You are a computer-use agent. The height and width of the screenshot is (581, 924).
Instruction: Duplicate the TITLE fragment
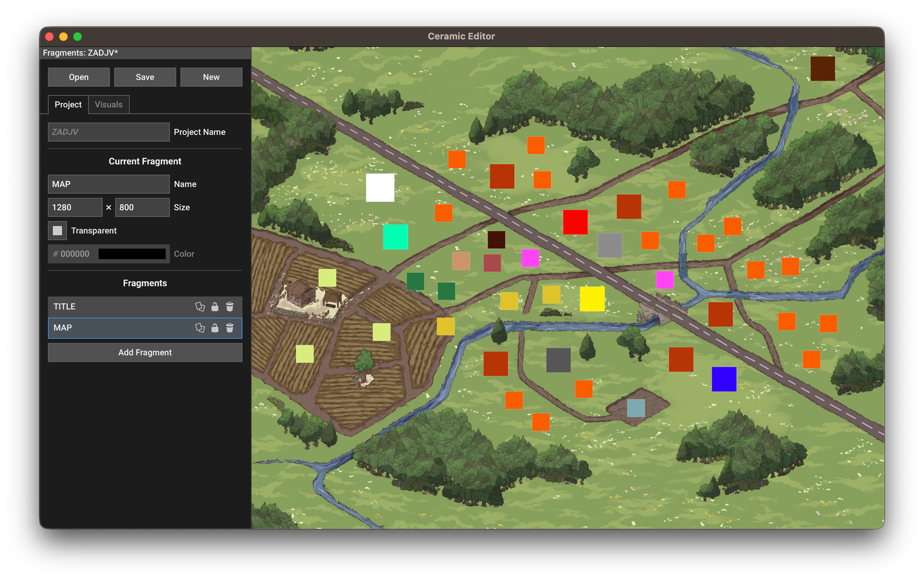click(200, 306)
